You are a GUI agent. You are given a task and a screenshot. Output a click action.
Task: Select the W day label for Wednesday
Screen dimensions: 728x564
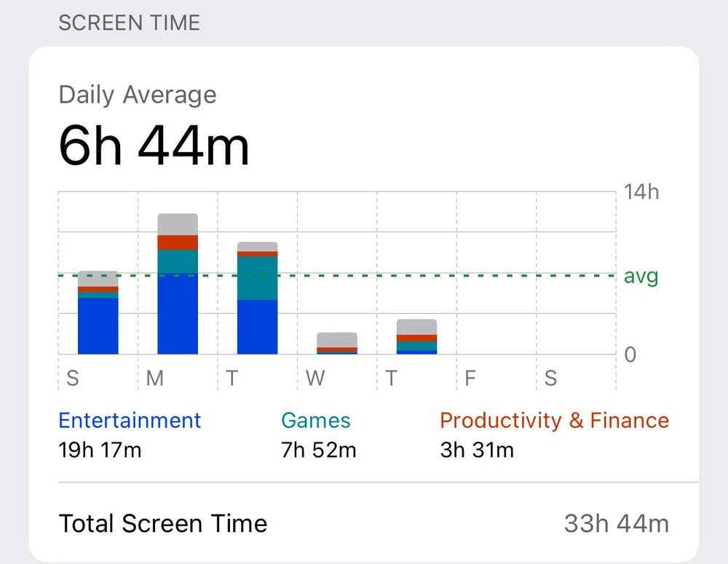point(314,378)
